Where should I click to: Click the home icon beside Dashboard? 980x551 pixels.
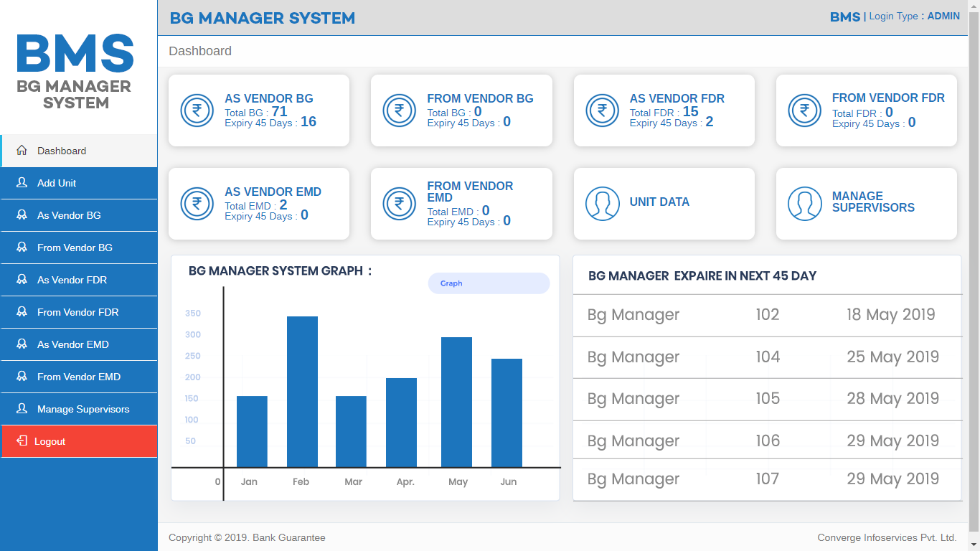[x=22, y=151]
